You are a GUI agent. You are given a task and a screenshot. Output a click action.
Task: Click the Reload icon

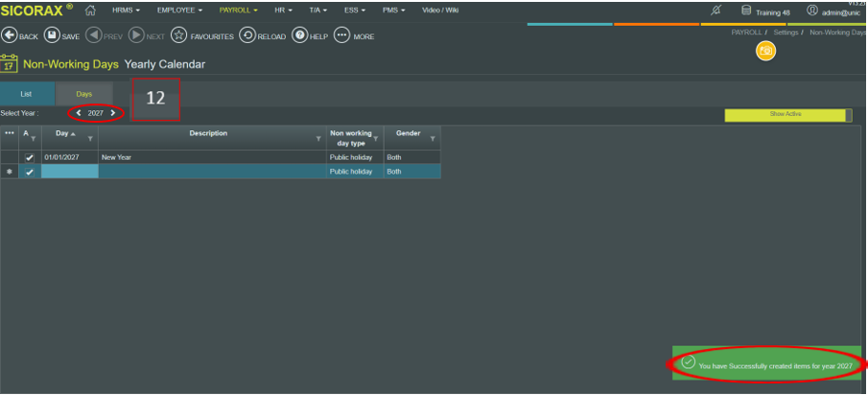(247, 35)
